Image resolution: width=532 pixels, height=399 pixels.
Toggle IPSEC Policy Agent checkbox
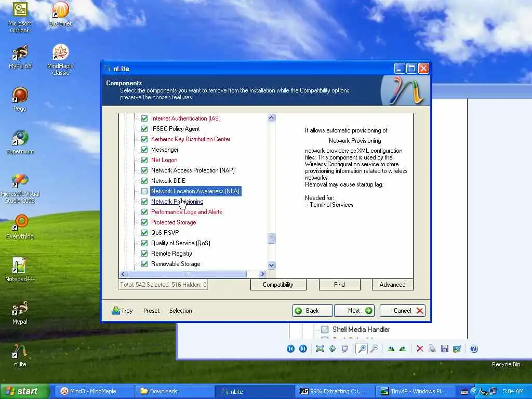pyautogui.click(x=144, y=129)
